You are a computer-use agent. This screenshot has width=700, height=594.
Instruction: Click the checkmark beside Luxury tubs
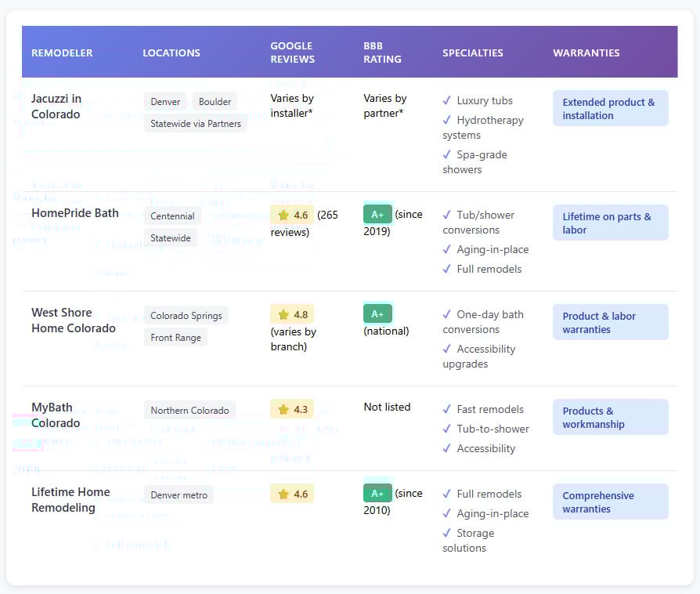point(447,100)
